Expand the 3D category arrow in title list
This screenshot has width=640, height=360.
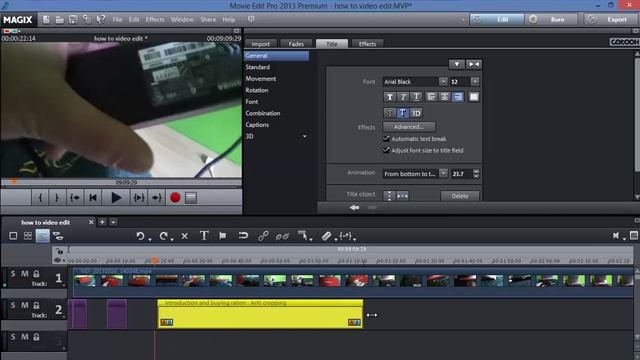(x=304, y=136)
